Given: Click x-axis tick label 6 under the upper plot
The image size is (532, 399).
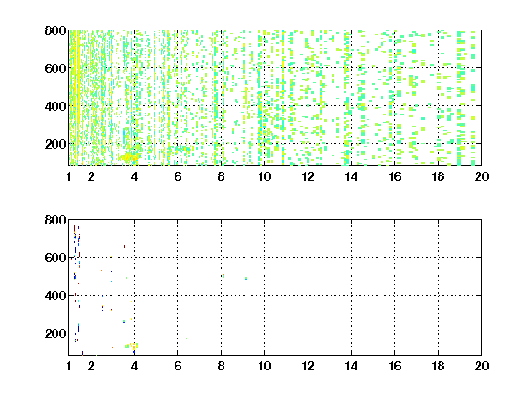Looking at the screenshot, I should click(x=177, y=176).
